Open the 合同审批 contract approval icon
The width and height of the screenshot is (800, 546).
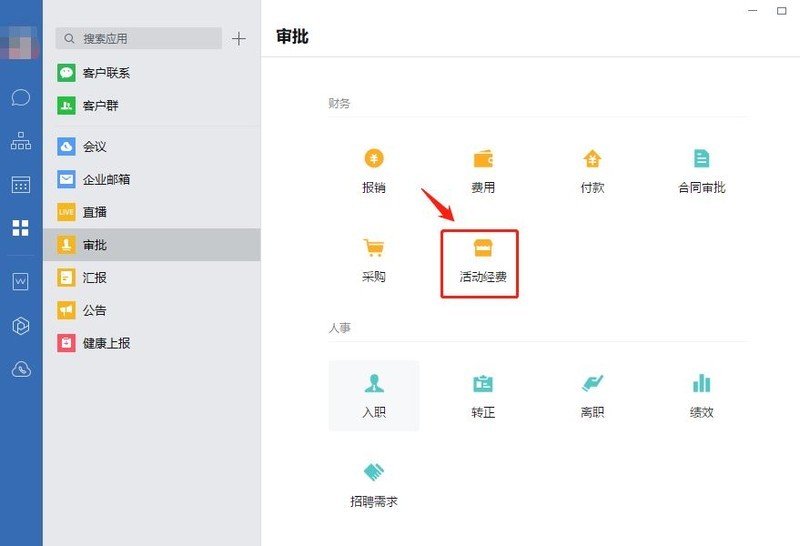(x=701, y=160)
